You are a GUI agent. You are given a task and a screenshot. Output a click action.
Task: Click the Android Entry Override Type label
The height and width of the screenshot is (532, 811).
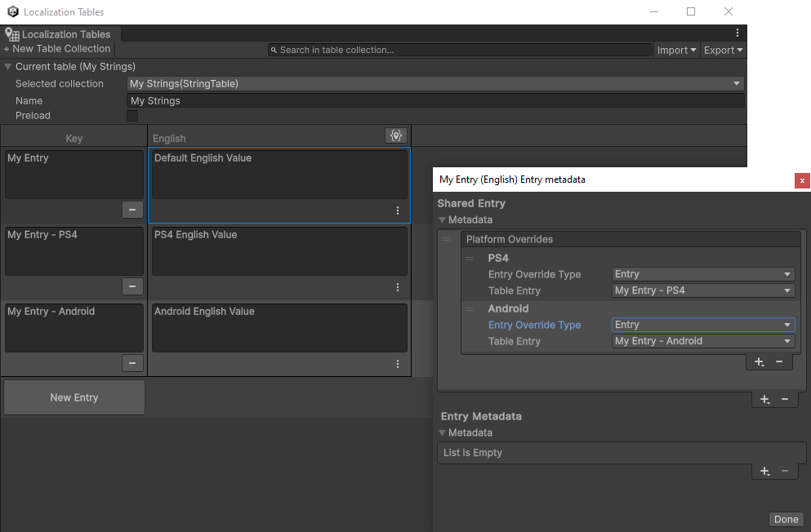534,325
